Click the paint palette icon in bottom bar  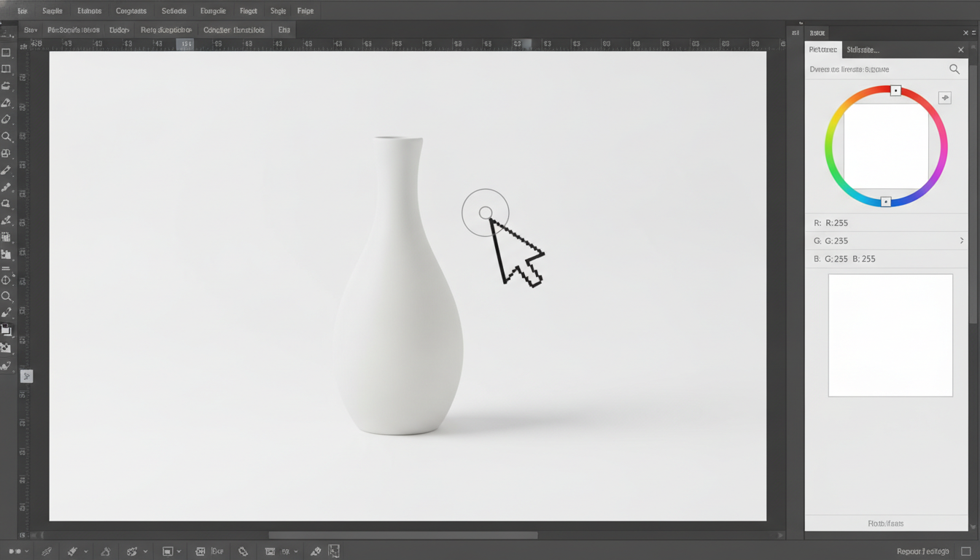132,552
